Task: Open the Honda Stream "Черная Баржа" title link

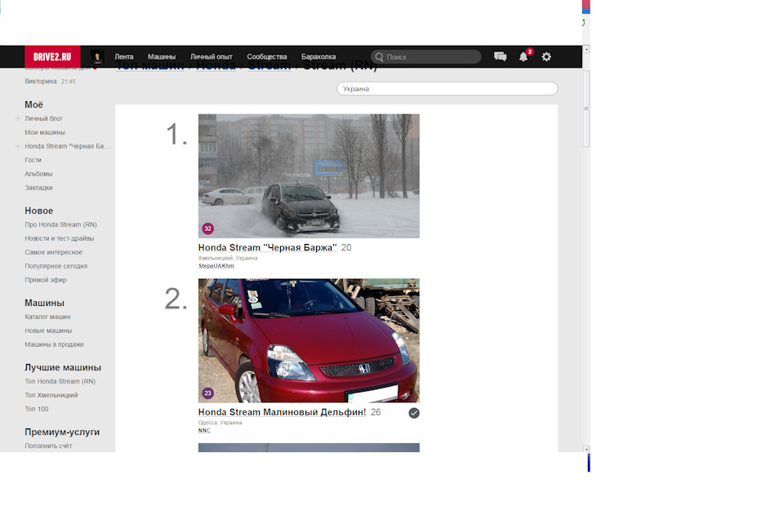Action: point(268,248)
